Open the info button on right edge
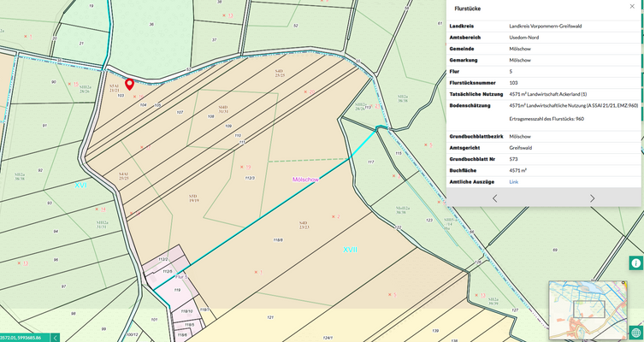Screen dimensions: 644x342 pos(635,262)
